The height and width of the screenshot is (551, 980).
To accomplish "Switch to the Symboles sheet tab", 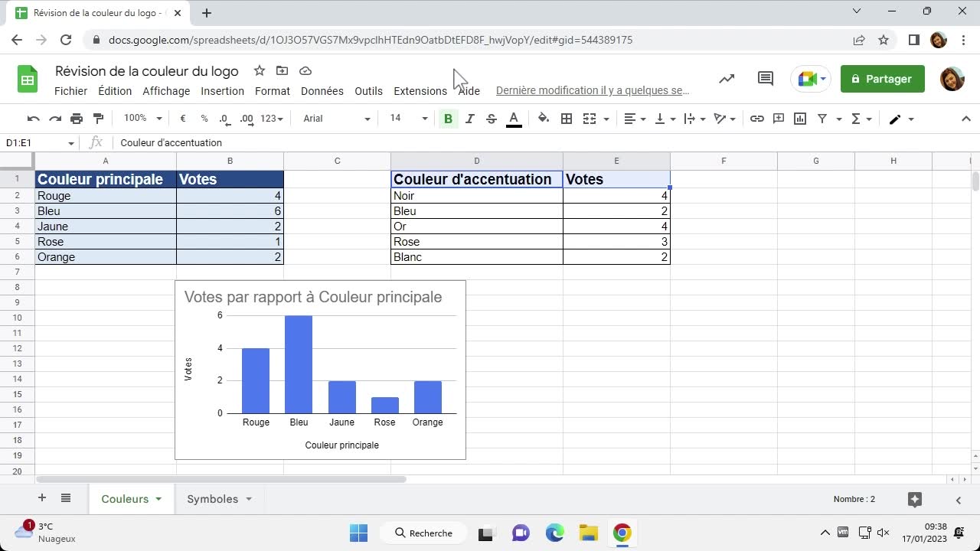I will [x=213, y=499].
